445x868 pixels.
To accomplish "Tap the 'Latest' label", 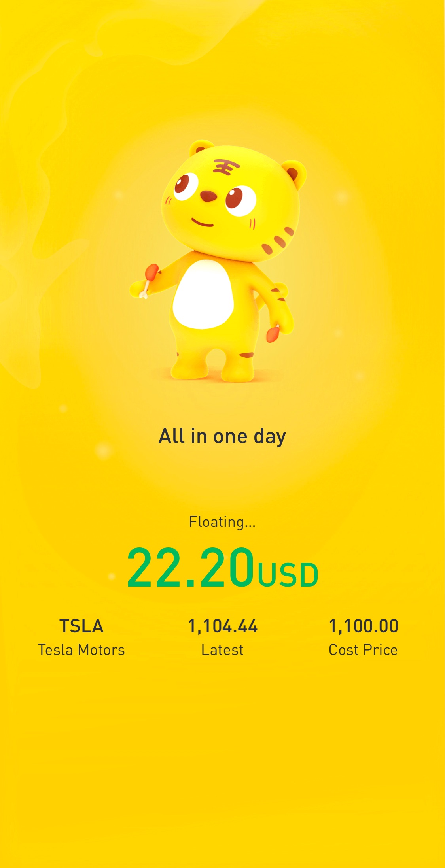I will click(x=222, y=650).
